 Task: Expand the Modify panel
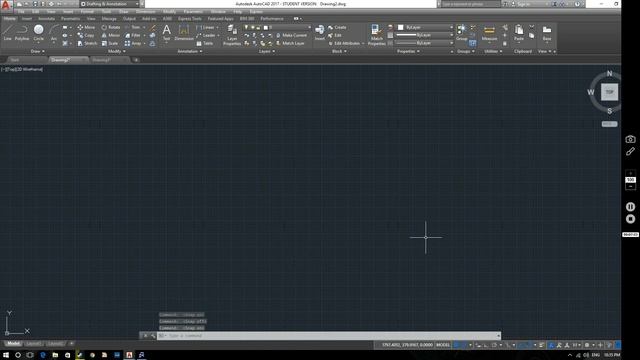(x=116, y=51)
